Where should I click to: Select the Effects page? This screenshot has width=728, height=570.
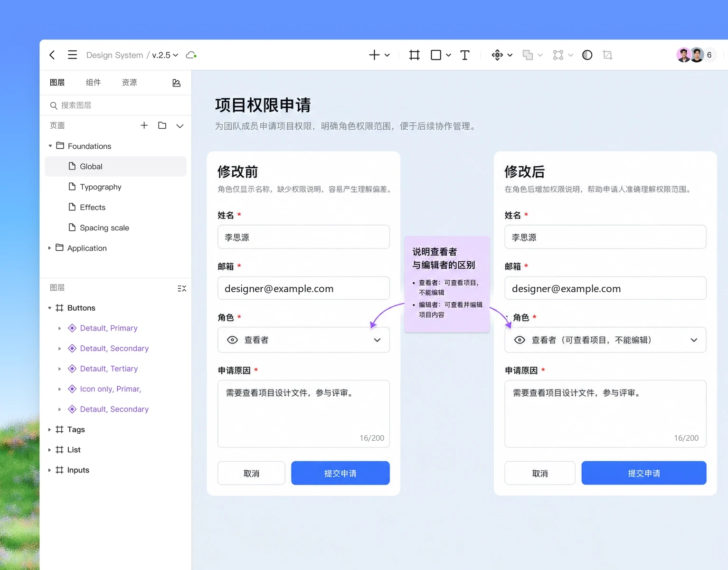pyautogui.click(x=115, y=207)
